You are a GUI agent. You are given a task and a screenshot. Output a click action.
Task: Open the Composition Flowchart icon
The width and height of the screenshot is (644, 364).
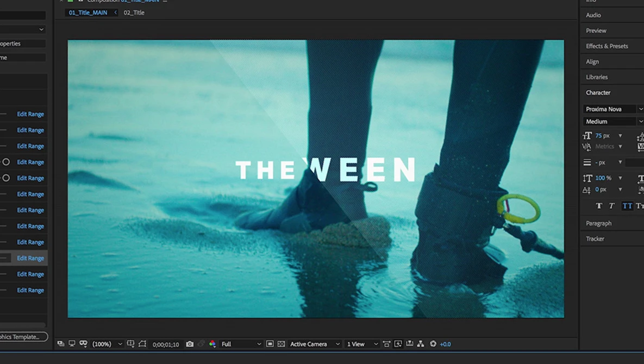click(x=421, y=344)
